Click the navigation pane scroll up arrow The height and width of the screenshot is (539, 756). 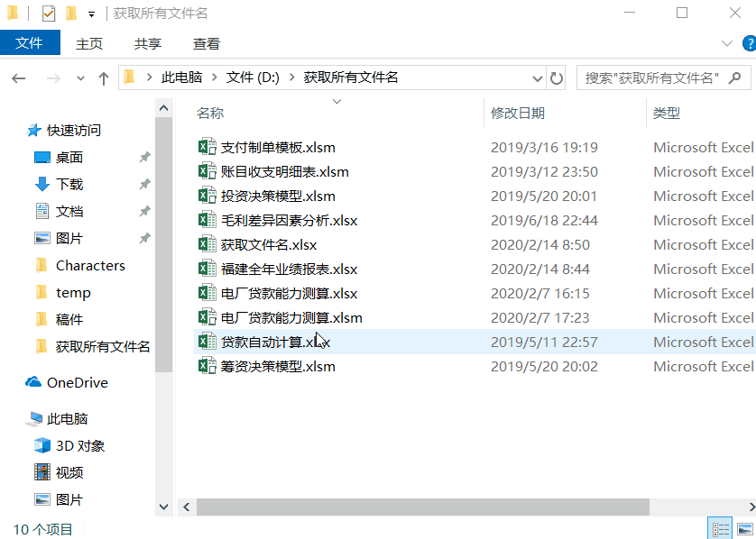(163, 108)
